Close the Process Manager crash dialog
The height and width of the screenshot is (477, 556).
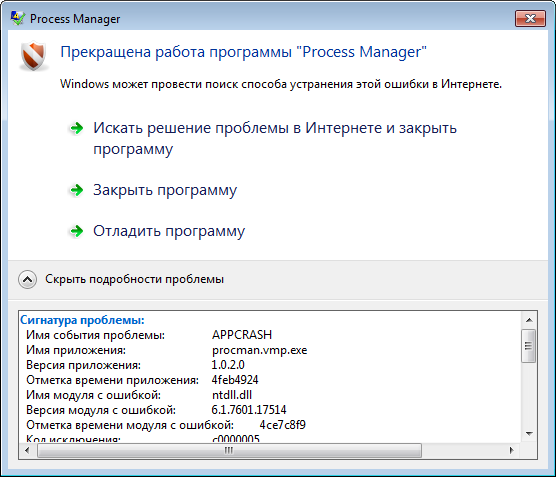point(530,18)
